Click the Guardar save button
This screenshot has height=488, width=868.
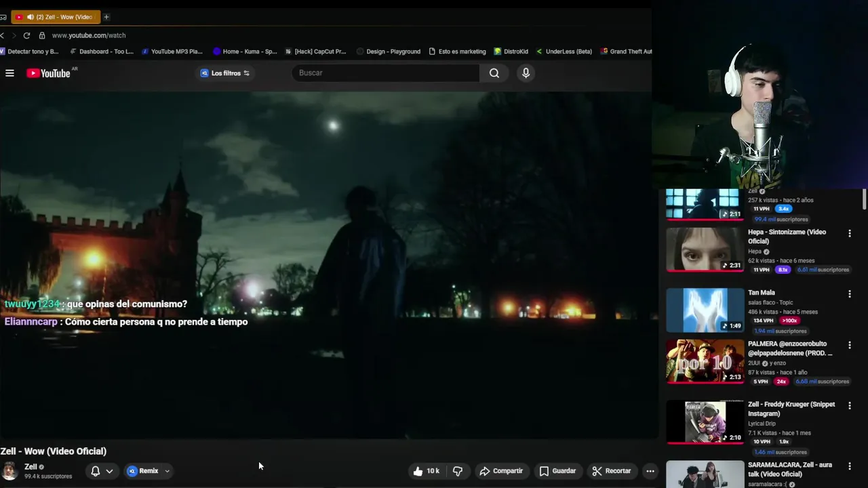pos(557,471)
